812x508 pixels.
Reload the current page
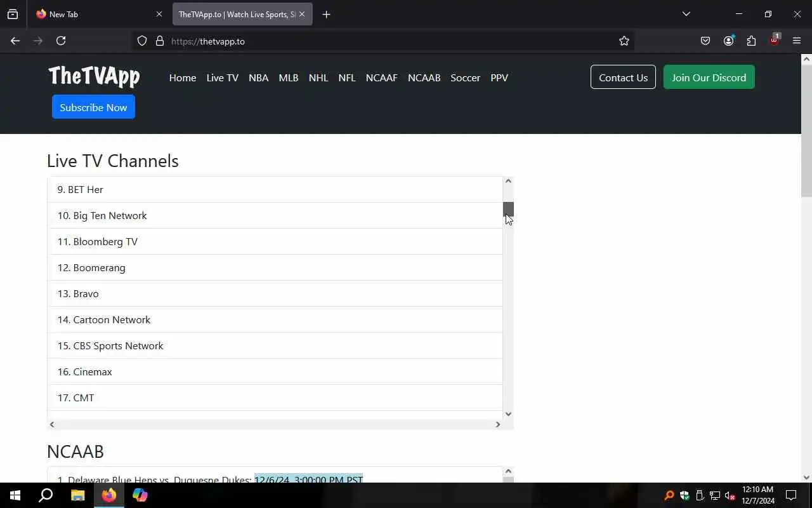click(61, 41)
